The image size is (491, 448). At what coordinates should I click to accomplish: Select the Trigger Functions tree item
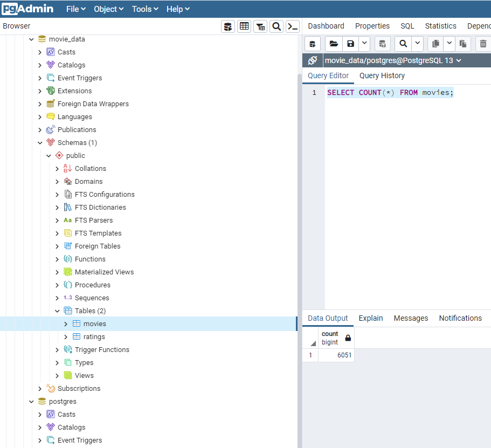102,350
